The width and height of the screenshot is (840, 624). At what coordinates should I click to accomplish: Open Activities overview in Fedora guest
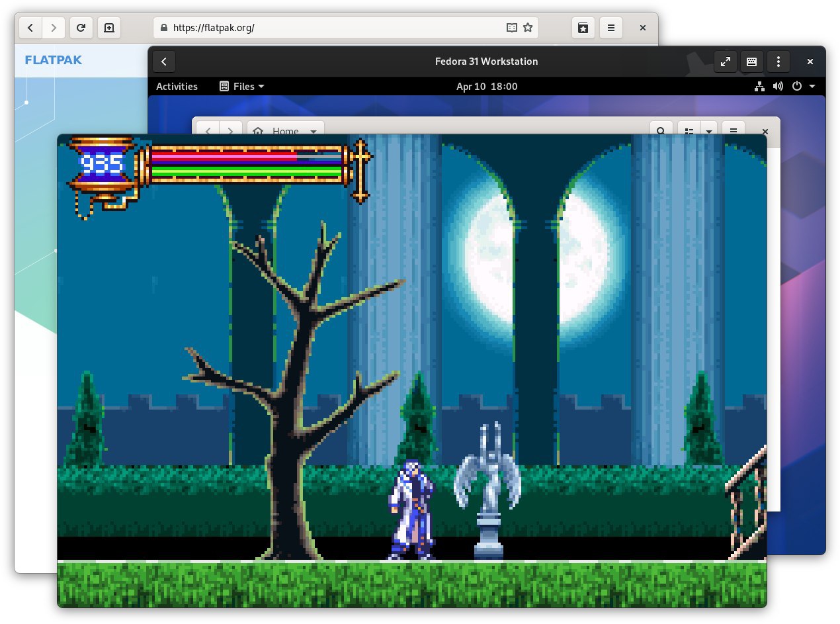[177, 87]
